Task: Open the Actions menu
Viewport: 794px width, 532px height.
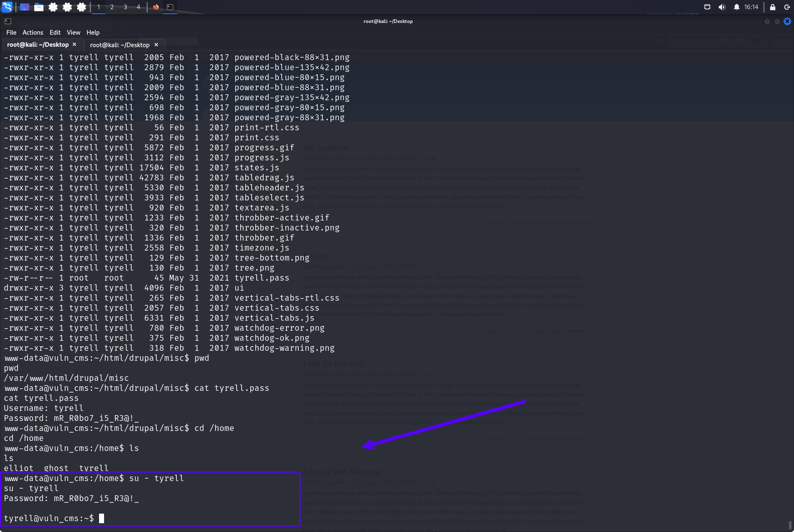Action: pos(33,33)
